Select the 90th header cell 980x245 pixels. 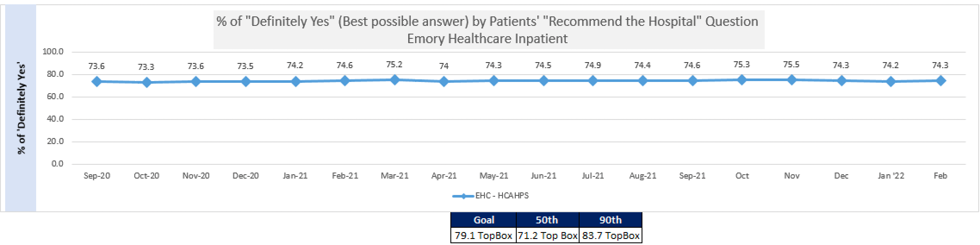point(610,220)
